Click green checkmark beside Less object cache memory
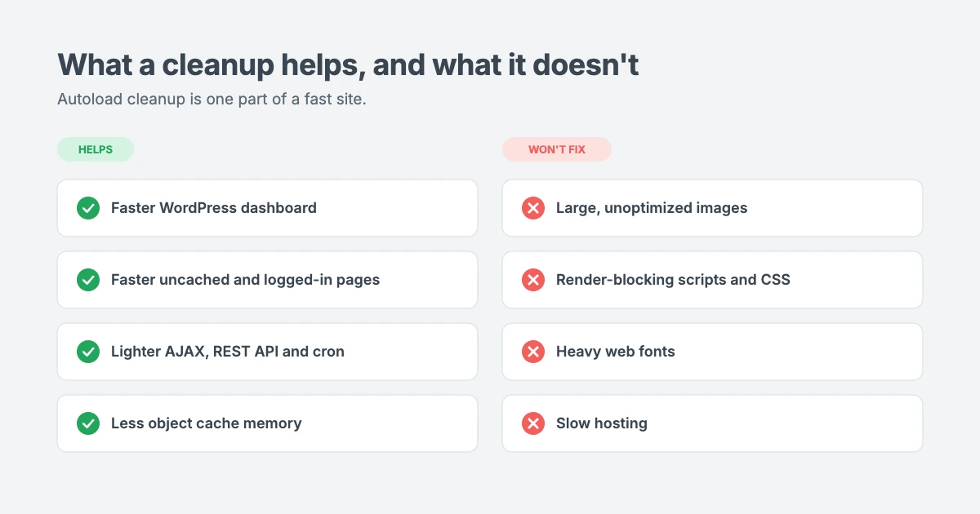 (x=88, y=423)
